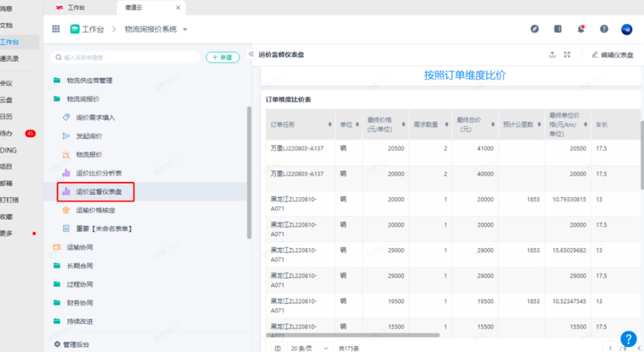Click 编辑仪表盘 to edit dashboard

(612, 55)
